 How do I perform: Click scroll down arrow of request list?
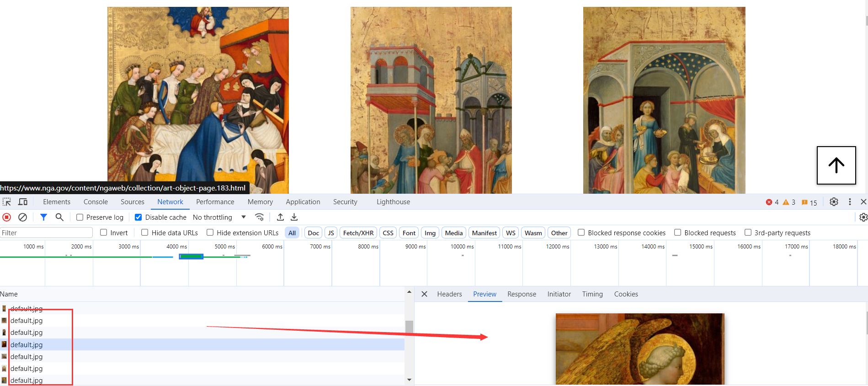click(x=409, y=380)
